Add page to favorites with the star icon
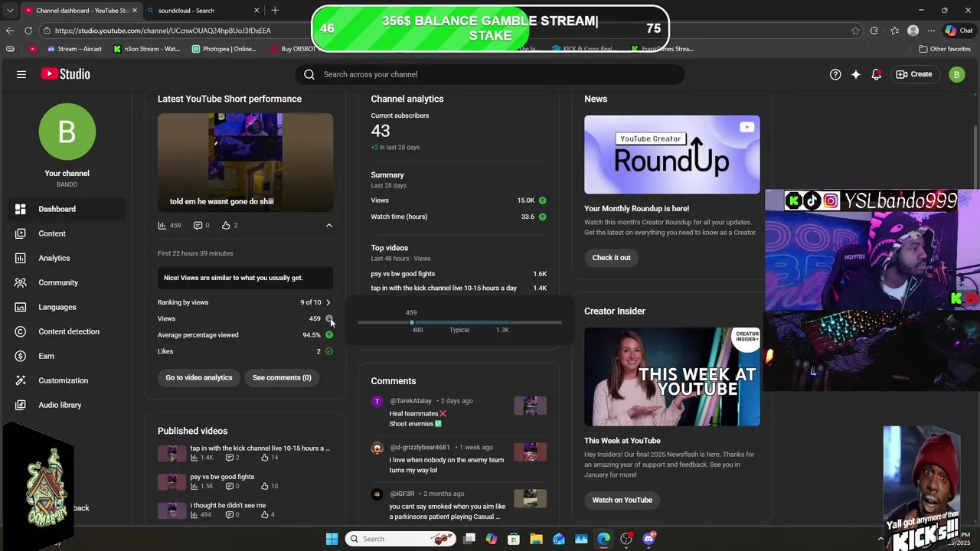980x551 pixels. coord(855,31)
